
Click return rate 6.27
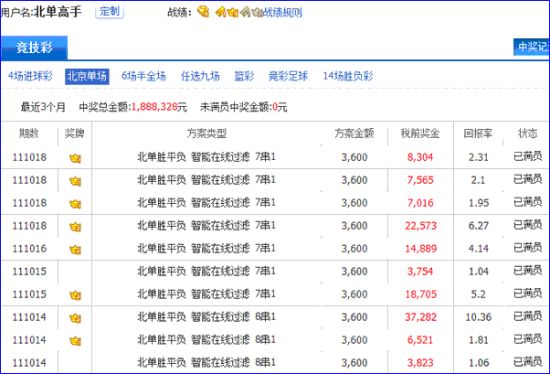(478, 226)
